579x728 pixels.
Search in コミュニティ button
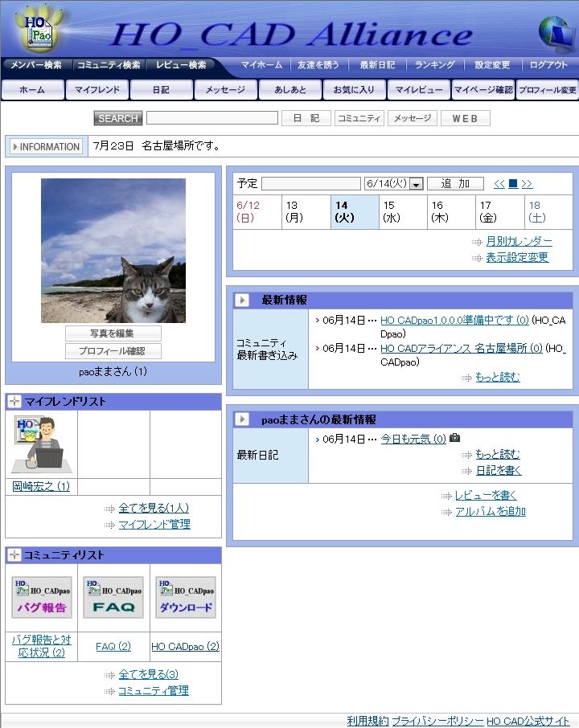click(x=359, y=118)
